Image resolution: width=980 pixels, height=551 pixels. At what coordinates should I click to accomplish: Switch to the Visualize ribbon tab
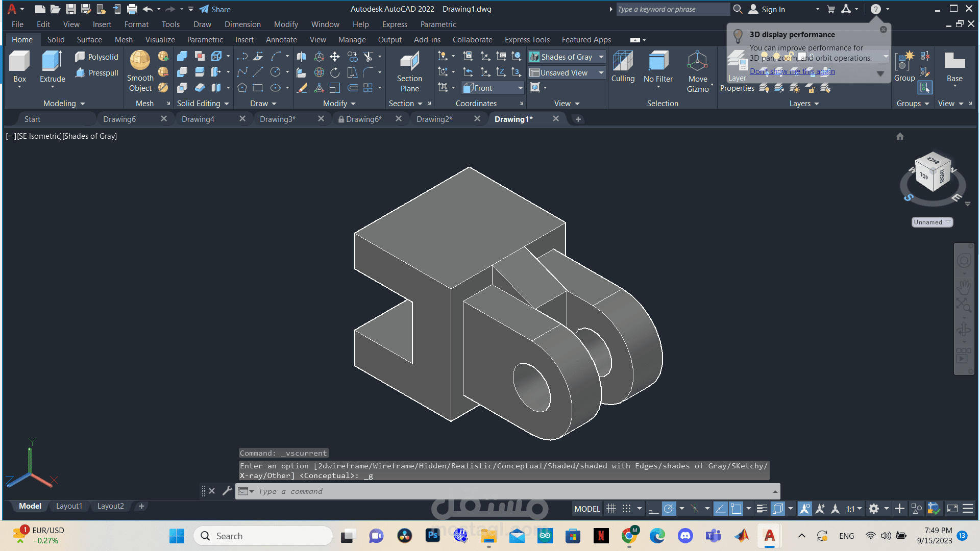click(160, 40)
